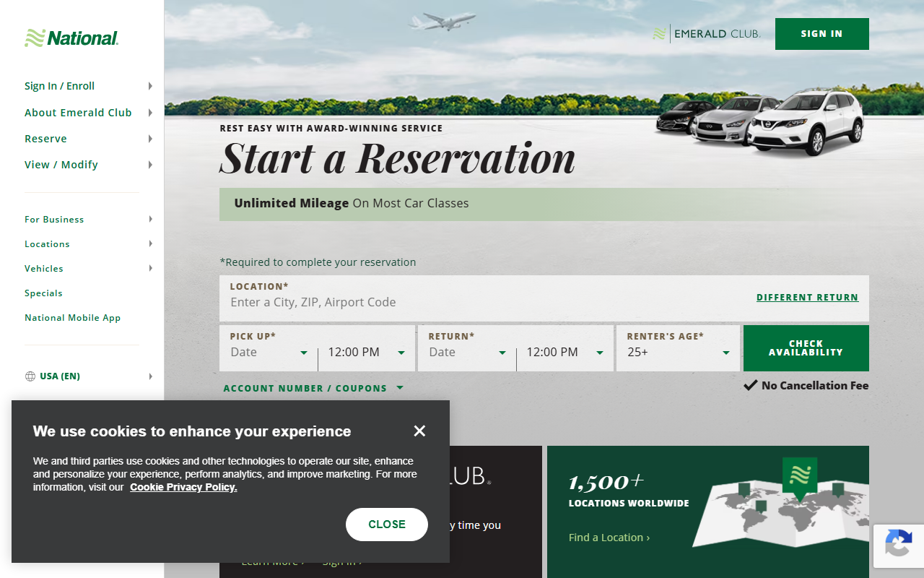Expand the View / Modify arrow

(150, 165)
